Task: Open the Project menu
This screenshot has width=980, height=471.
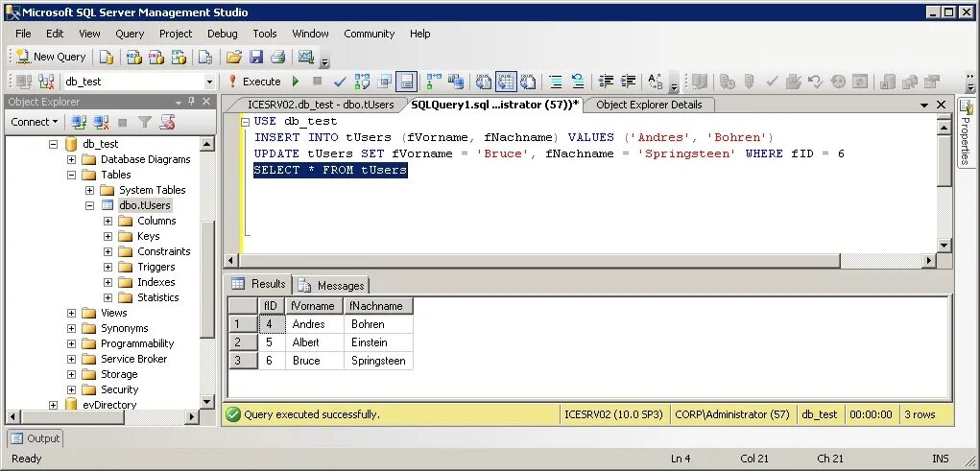Action: (x=176, y=34)
